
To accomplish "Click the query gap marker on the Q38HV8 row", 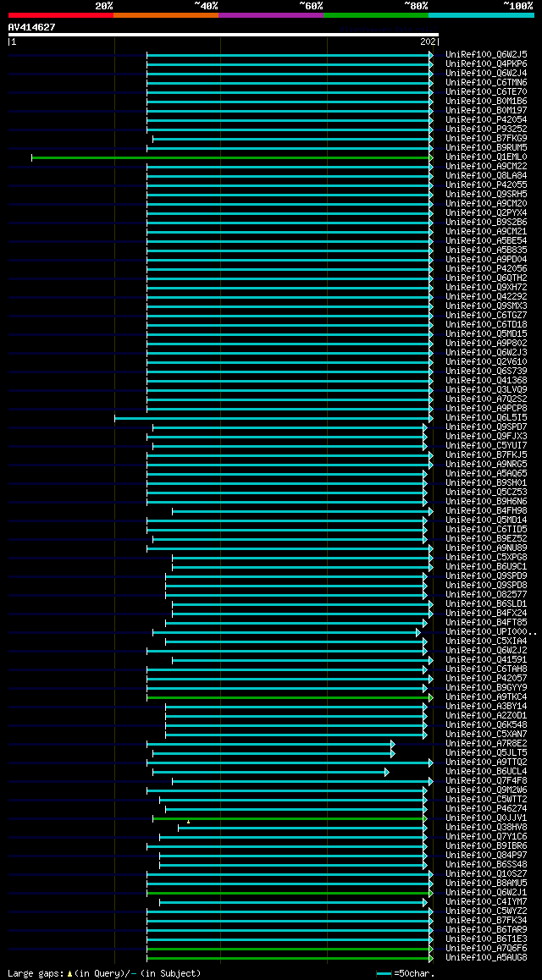I will [188, 823].
